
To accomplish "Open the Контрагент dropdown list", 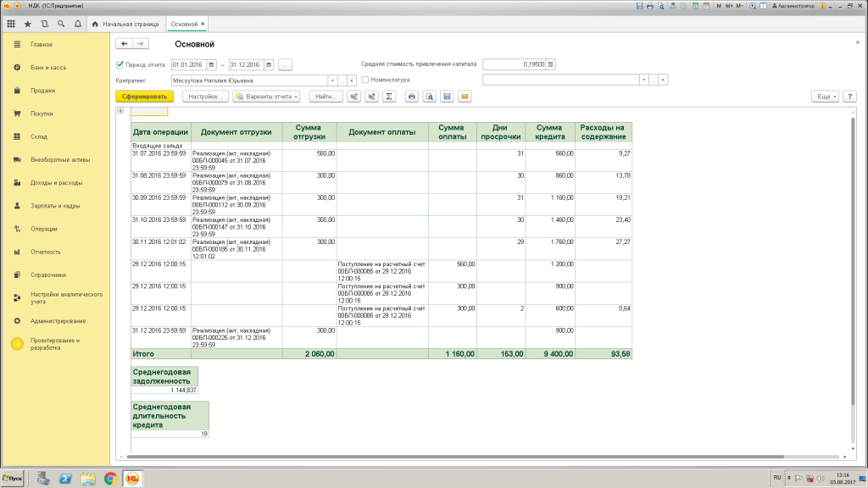I will (x=332, y=80).
